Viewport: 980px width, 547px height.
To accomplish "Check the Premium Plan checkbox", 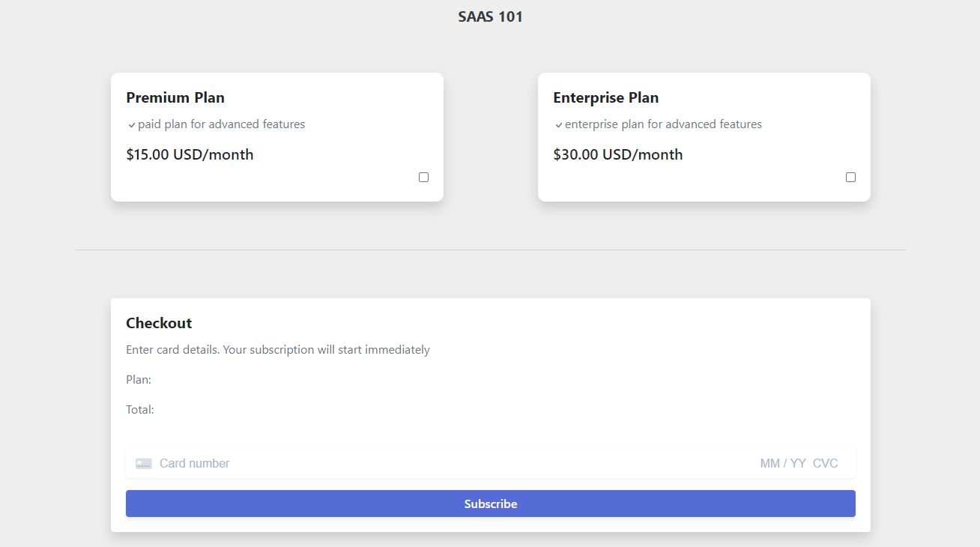I will pos(423,178).
